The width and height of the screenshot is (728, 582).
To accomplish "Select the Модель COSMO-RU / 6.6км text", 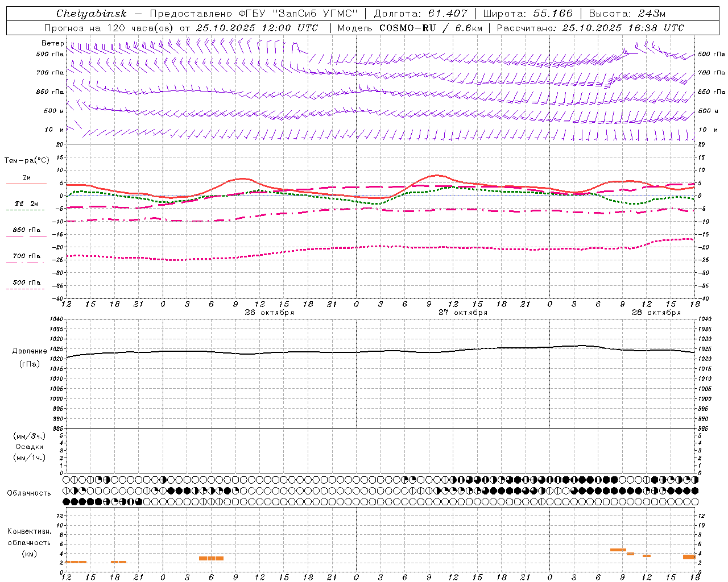I will [x=410, y=28].
